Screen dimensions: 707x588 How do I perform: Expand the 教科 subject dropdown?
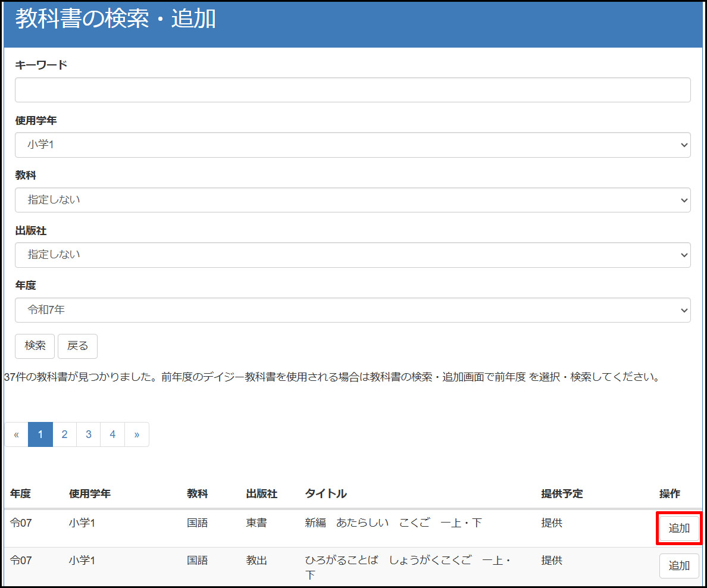click(352, 200)
